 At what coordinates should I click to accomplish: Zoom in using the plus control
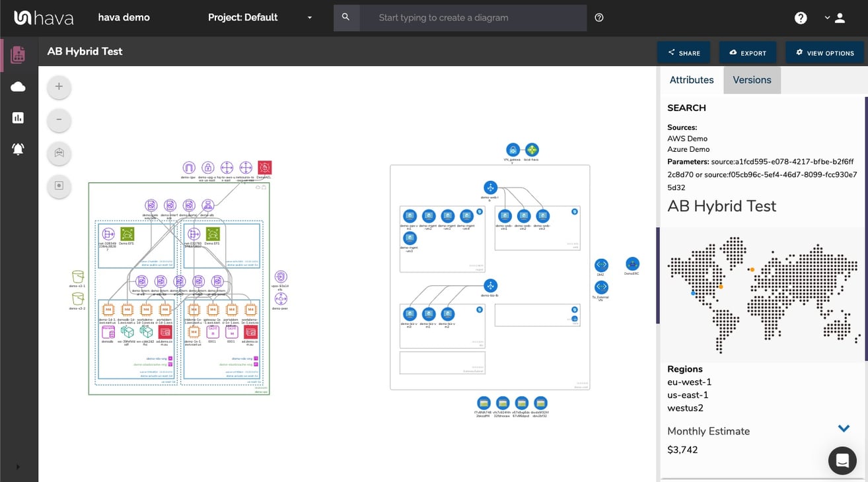click(59, 86)
